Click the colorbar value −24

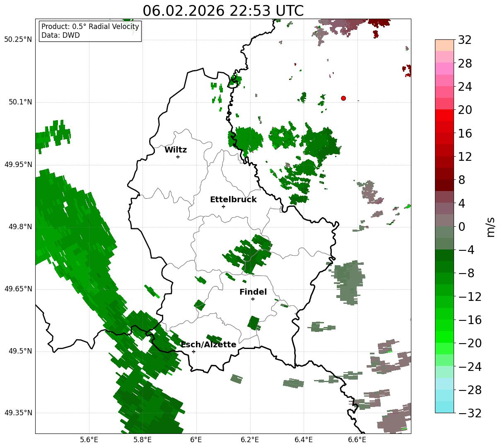(470, 367)
